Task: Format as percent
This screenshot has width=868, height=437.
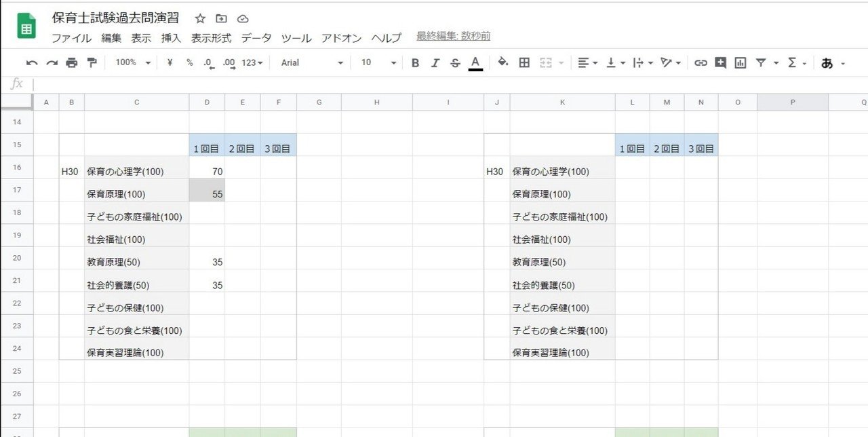Action: [189, 62]
